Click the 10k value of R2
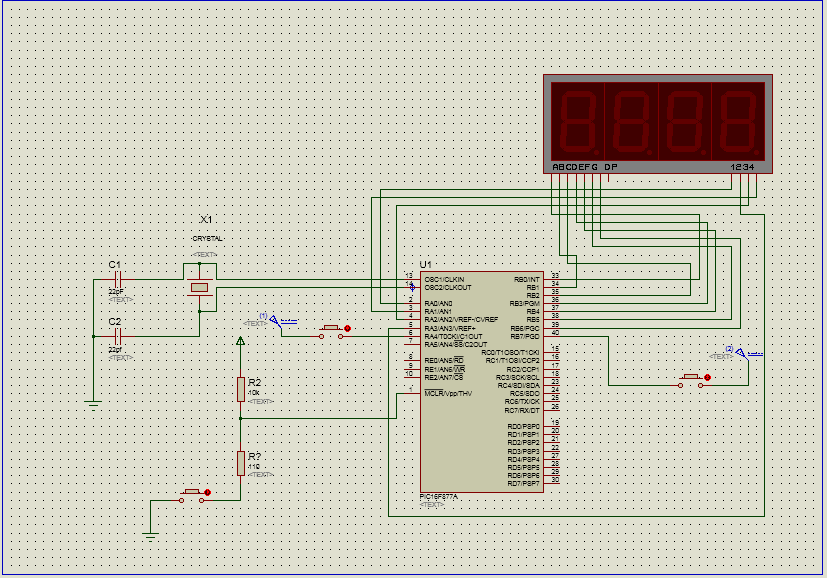Viewport: 827px width, 578px height. pyautogui.click(x=254, y=393)
